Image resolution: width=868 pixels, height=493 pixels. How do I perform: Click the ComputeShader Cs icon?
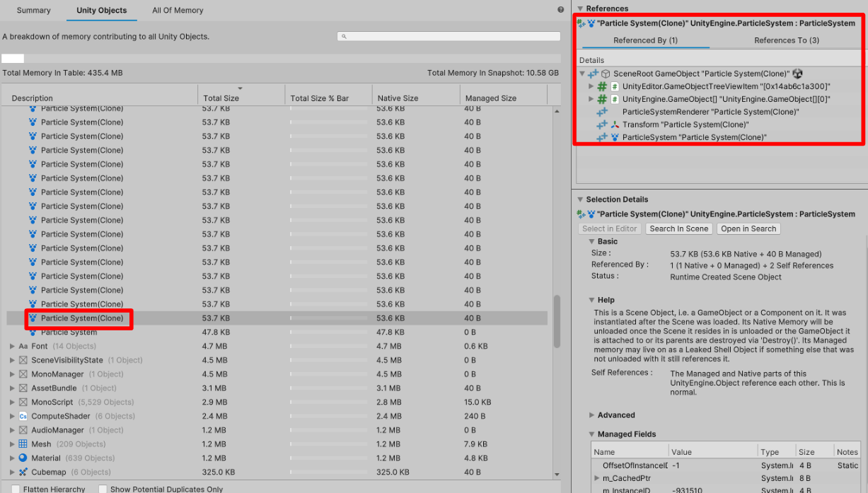coord(23,416)
